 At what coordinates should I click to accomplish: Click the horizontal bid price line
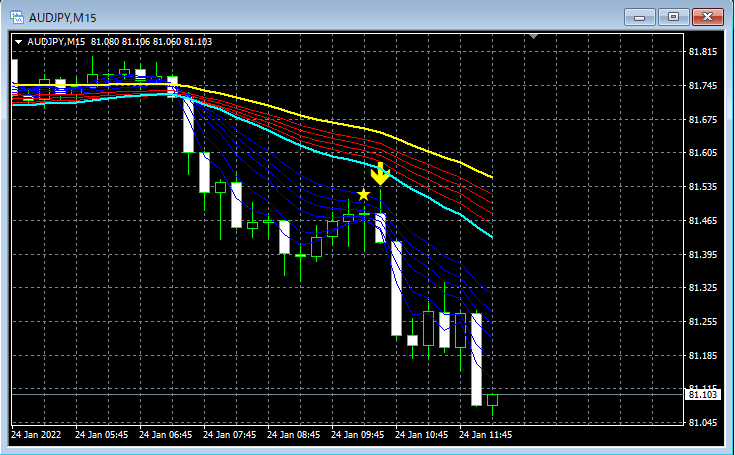point(348,395)
